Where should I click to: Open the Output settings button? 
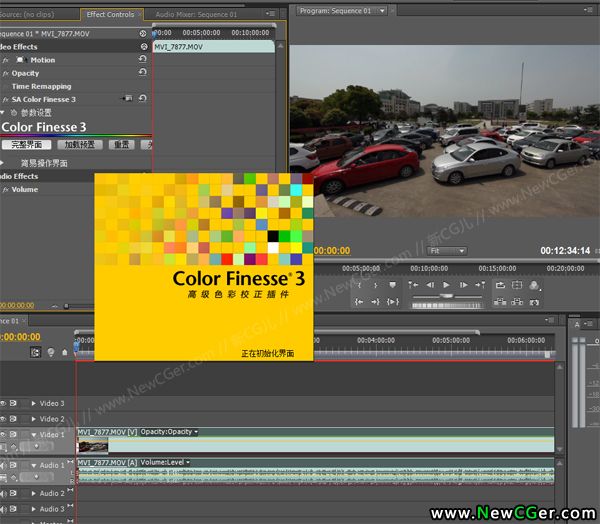(535, 285)
